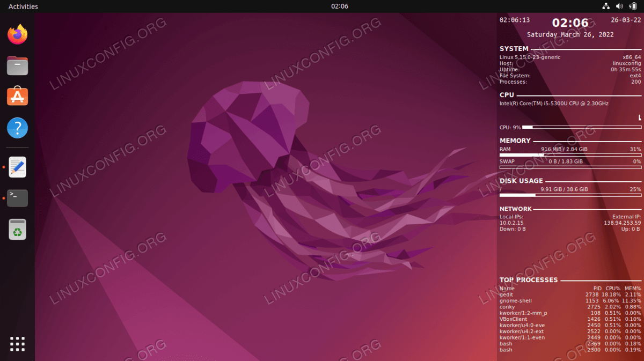Click the bash process with PID 2300
644x361 pixels.
pos(570,350)
